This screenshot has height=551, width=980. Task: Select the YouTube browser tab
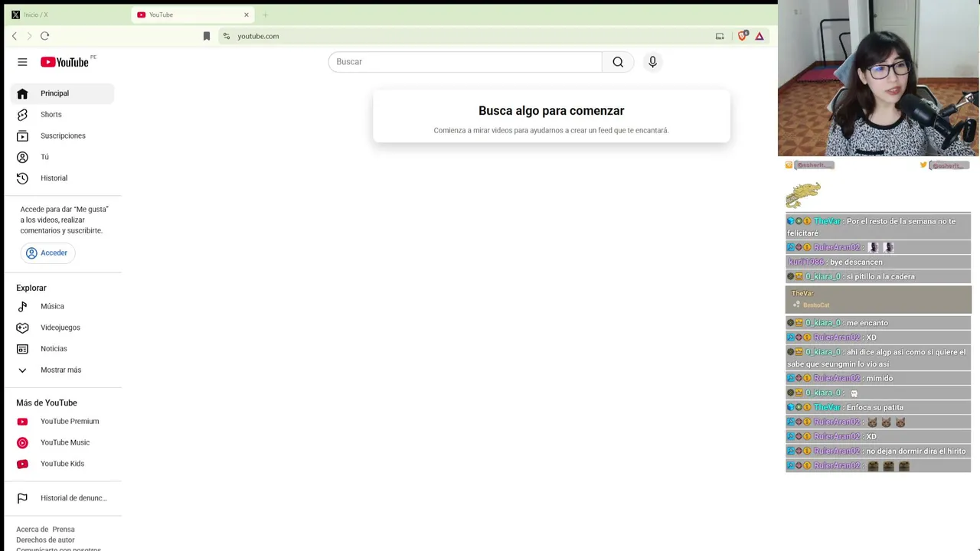point(194,15)
